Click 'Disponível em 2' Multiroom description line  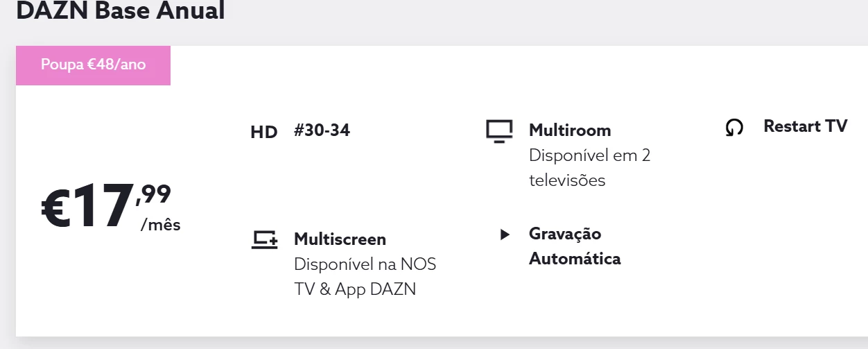(x=589, y=155)
